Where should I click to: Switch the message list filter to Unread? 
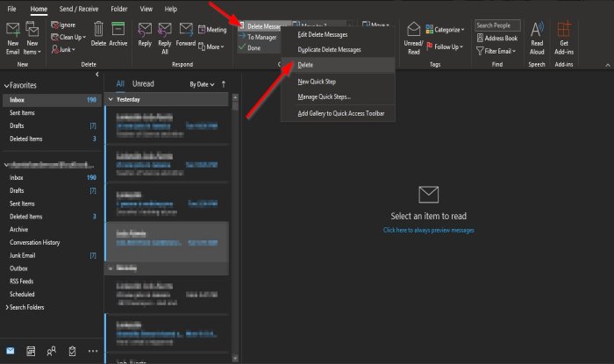[143, 83]
